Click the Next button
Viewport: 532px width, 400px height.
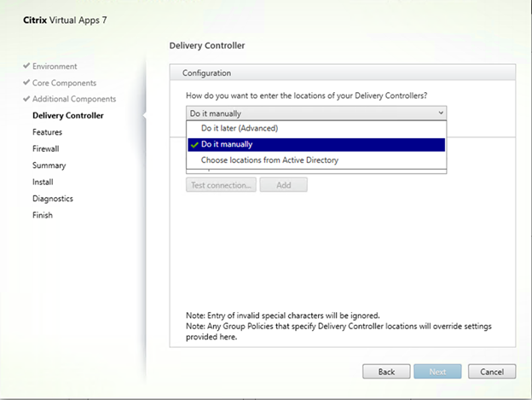point(437,372)
